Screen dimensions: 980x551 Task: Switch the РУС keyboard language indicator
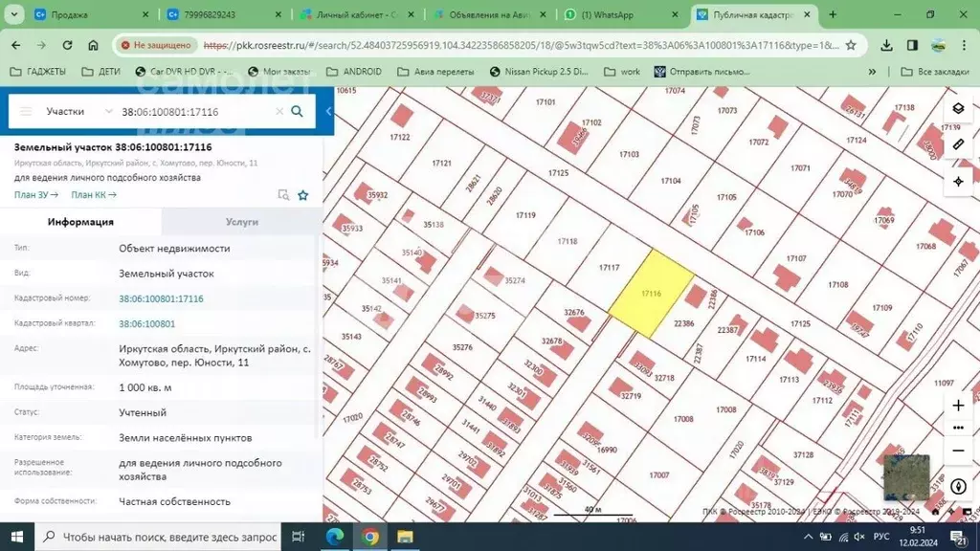[x=881, y=537]
